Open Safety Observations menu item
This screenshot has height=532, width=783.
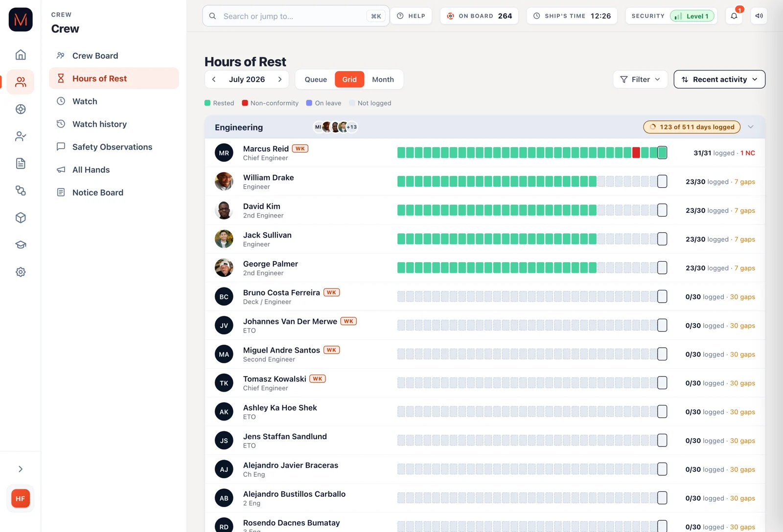(114, 147)
